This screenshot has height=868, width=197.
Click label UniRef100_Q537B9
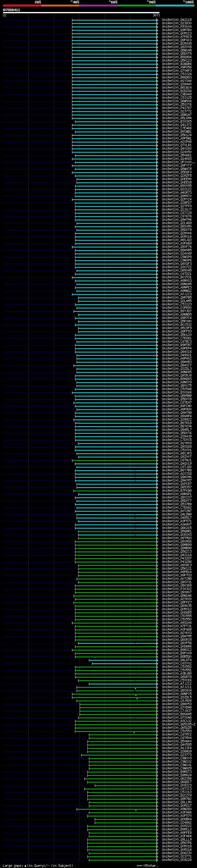coord(177,504)
